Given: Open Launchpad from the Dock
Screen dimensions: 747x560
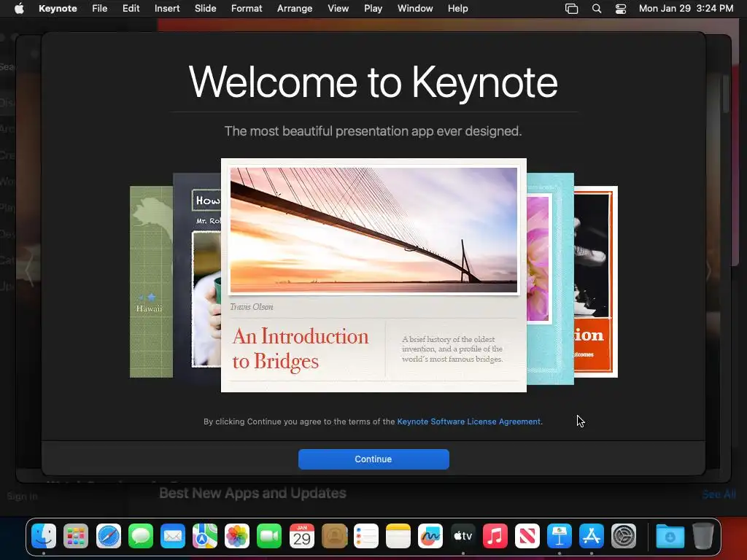Looking at the screenshot, I should (76, 536).
